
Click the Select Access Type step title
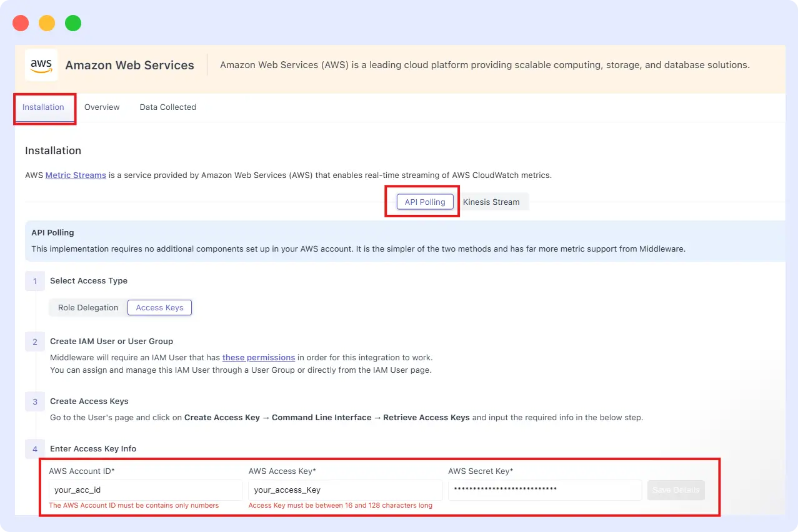(x=89, y=281)
